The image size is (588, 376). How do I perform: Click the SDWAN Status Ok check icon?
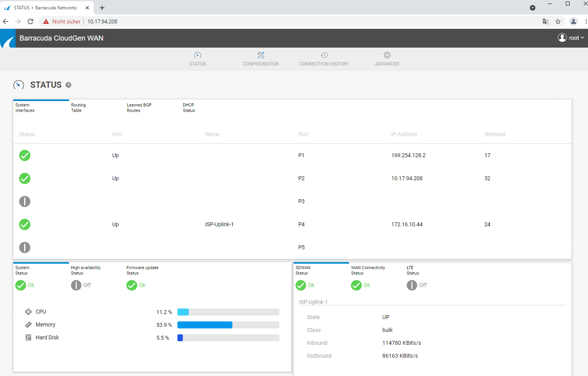click(x=301, y=286)
